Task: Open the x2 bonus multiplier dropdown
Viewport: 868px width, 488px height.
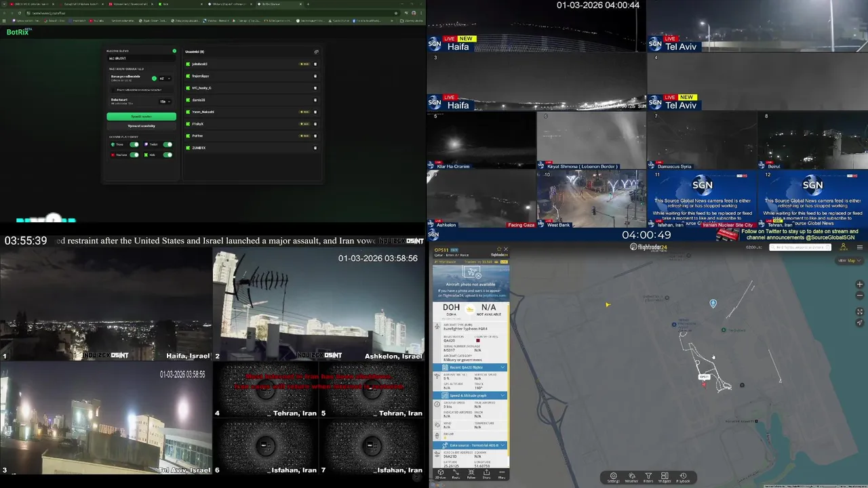Action: 165,79
